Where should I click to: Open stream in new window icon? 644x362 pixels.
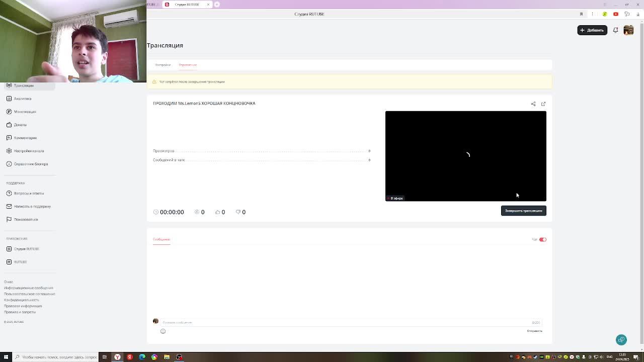[543, 104]
